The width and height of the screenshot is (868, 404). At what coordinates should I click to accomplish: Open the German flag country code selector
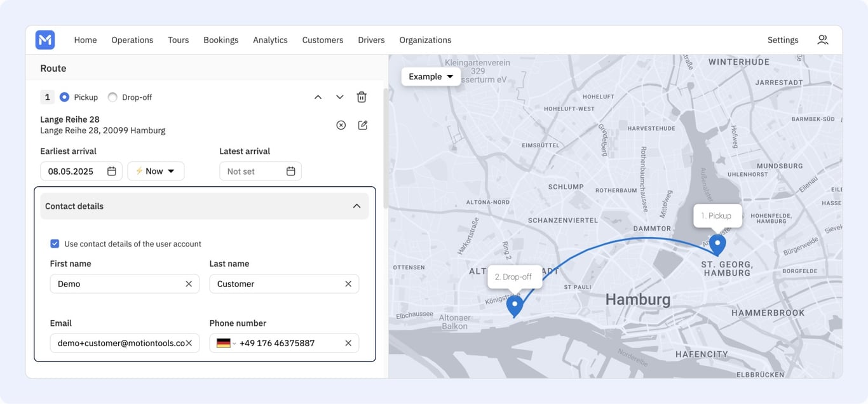(226, 343)
